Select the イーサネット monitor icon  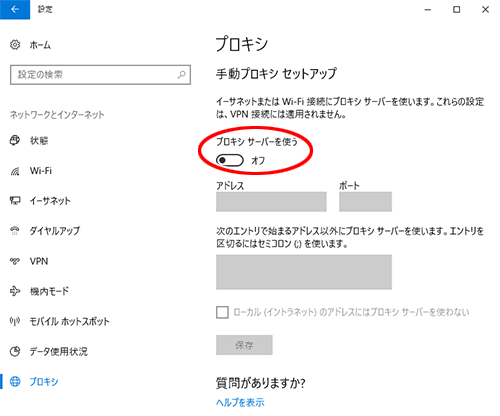(15, 201)
